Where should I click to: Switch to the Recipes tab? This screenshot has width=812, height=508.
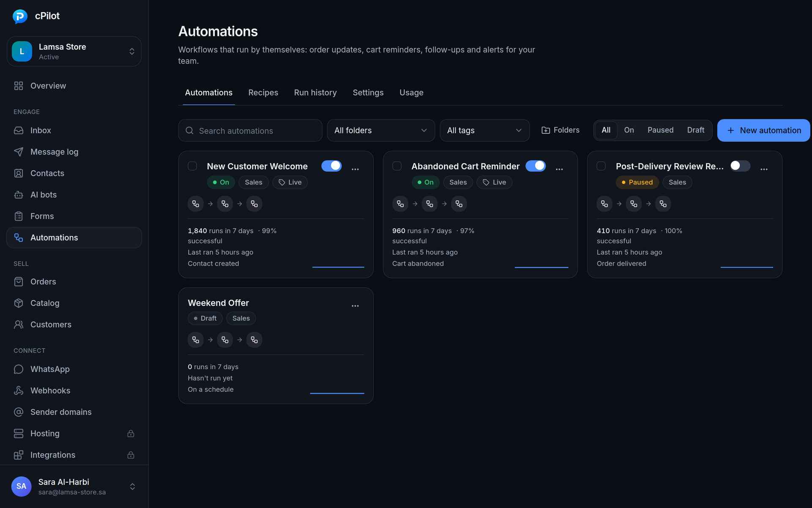point(263,93)
